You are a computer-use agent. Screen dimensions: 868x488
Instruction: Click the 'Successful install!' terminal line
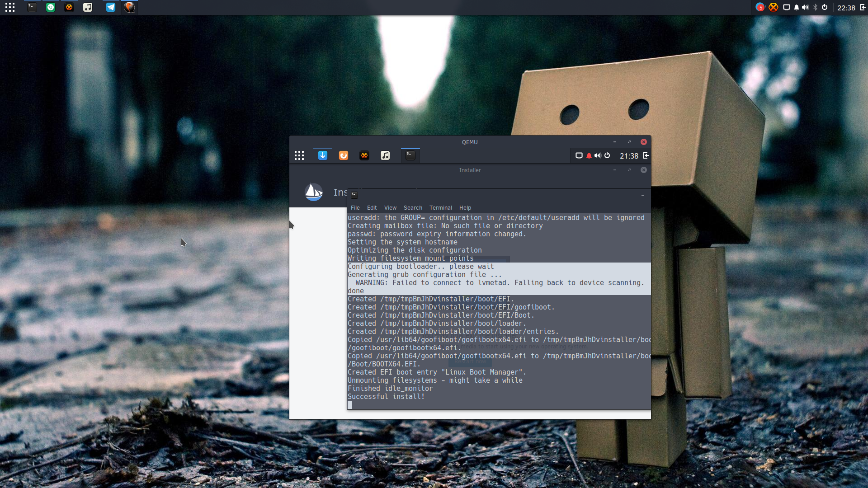point(386,397)
